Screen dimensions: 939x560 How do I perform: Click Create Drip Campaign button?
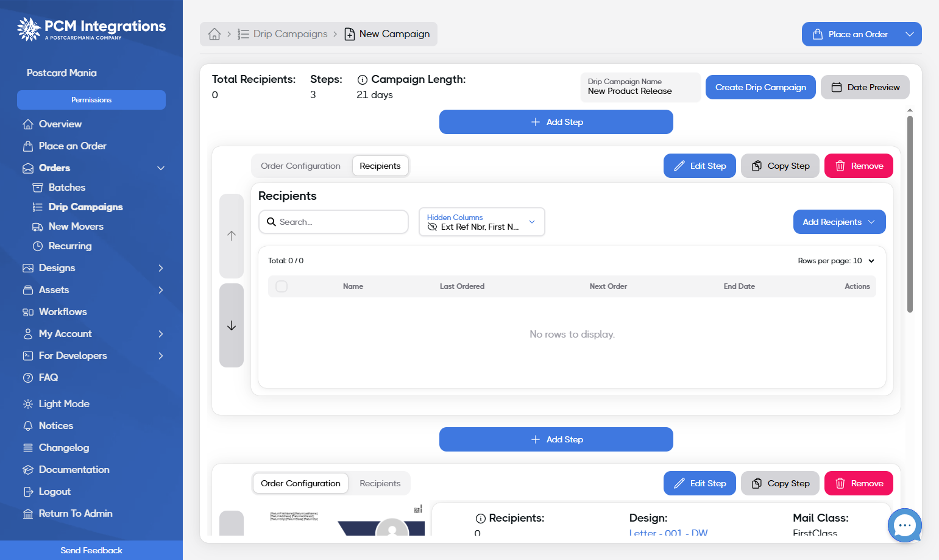click(x=760, y=87)
